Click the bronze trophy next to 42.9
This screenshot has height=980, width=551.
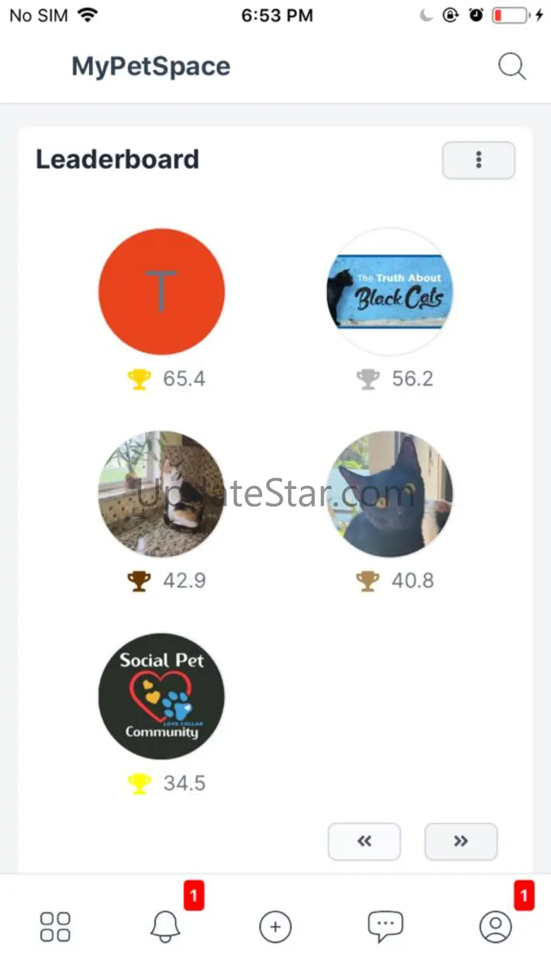139,581
